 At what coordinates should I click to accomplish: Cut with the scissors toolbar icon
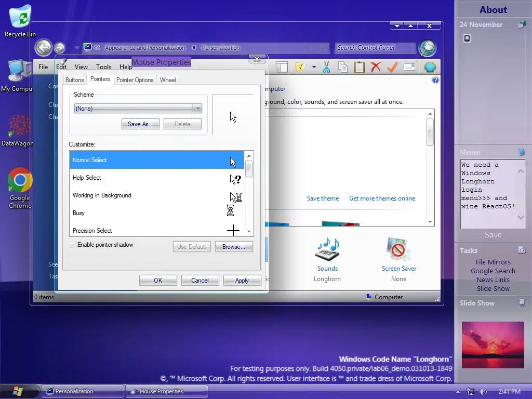pyautogui.click(x=326, y=67)
